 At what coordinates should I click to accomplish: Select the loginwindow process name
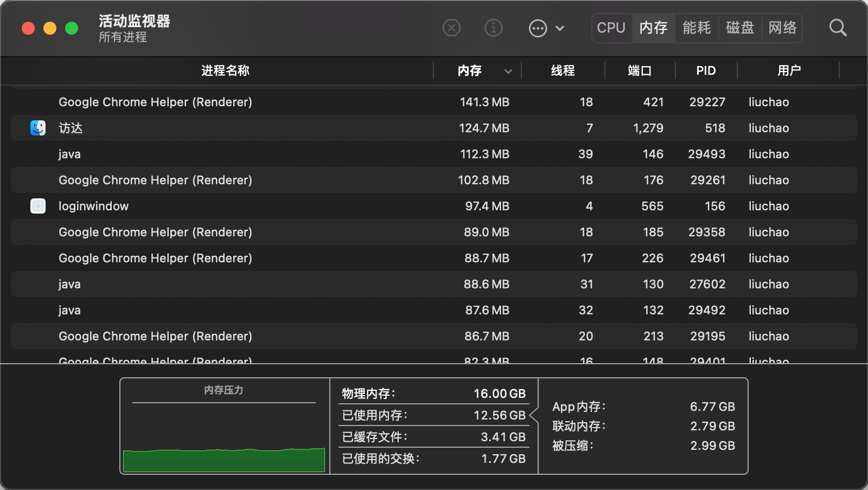pyautogui.click(x=94, y=206)
